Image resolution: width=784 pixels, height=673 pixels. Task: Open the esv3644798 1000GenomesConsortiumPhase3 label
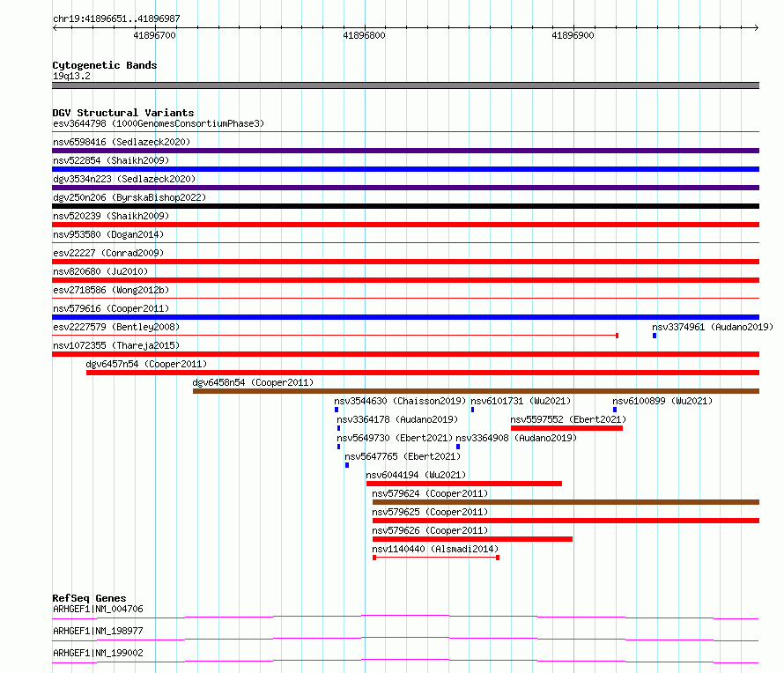point(159,123)
